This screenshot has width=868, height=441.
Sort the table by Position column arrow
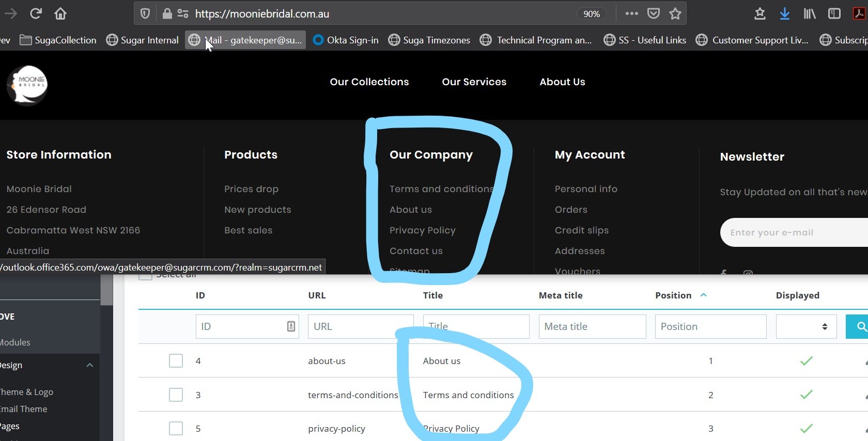tap(703, 295)
